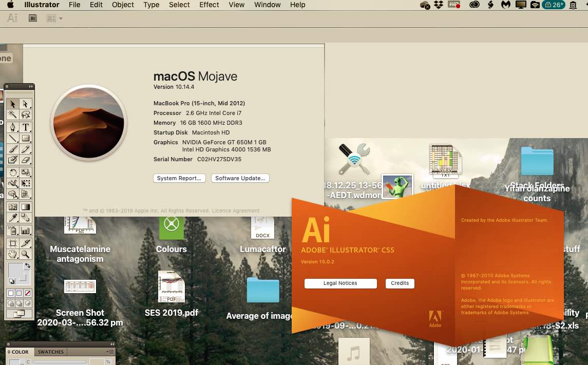The width and height of the screenshot is (588, 365).
Task: Open the Arrange Documents dropdown
Action: (54, 18)
